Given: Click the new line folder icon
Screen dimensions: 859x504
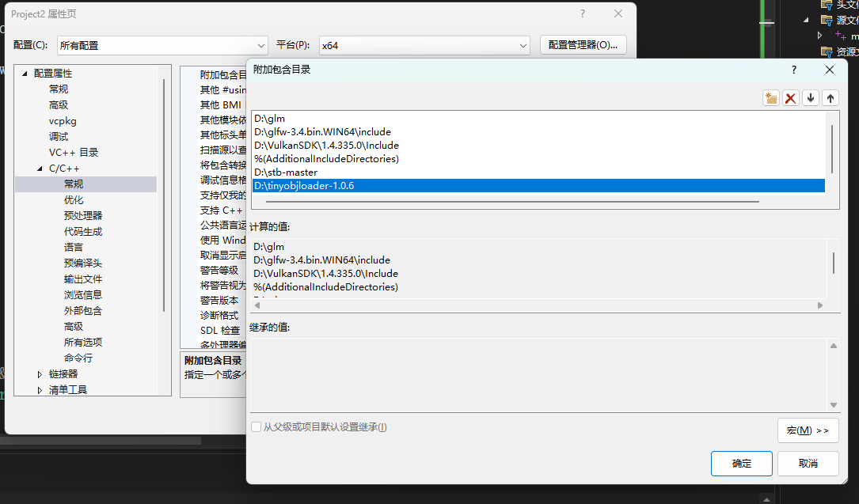Looking at the screenshot, I should [771, 98].
